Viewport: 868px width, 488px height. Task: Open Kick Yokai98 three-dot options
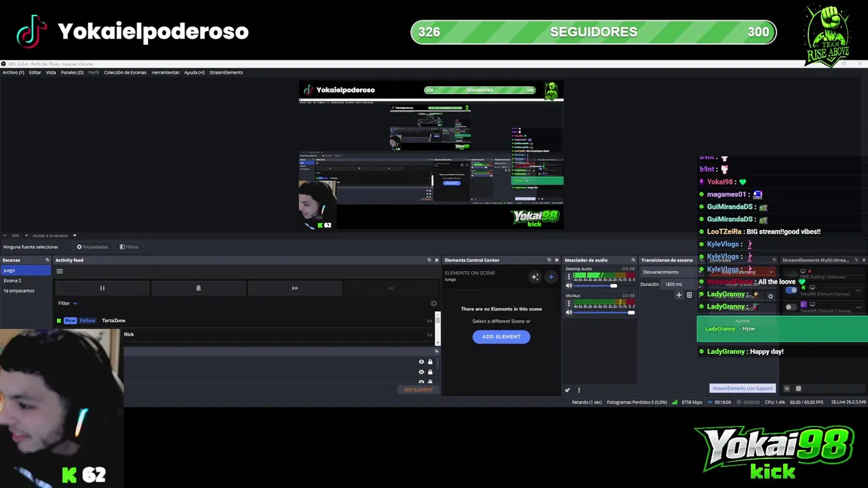point(859,291)
